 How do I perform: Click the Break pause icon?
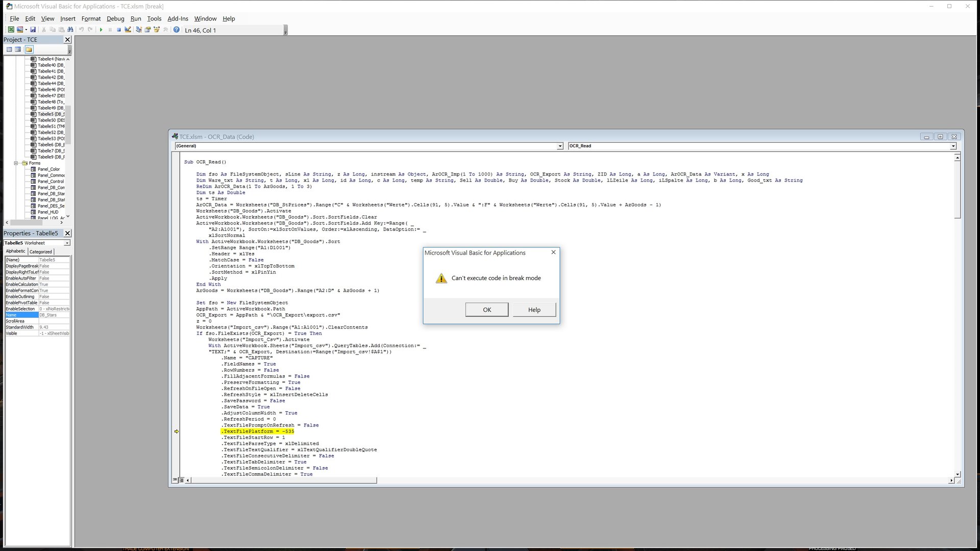tap(110, 30)
